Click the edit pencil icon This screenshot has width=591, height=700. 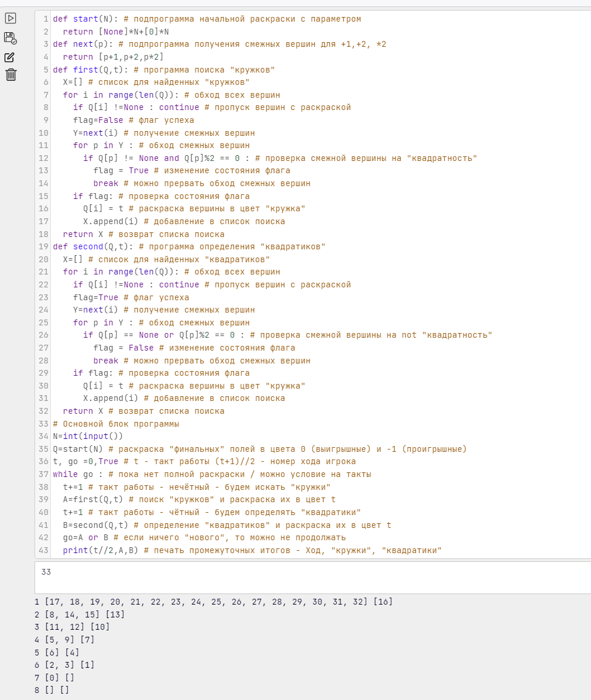coord(10,57)
